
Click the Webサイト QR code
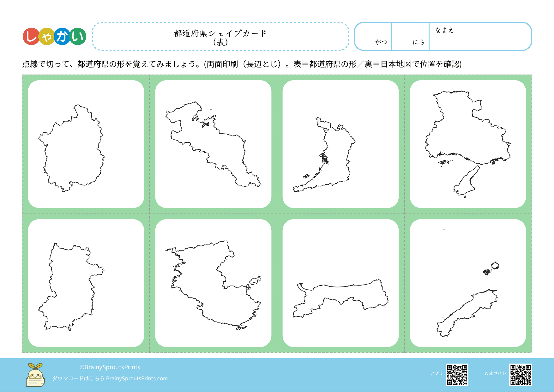click(x=520, y=375)
